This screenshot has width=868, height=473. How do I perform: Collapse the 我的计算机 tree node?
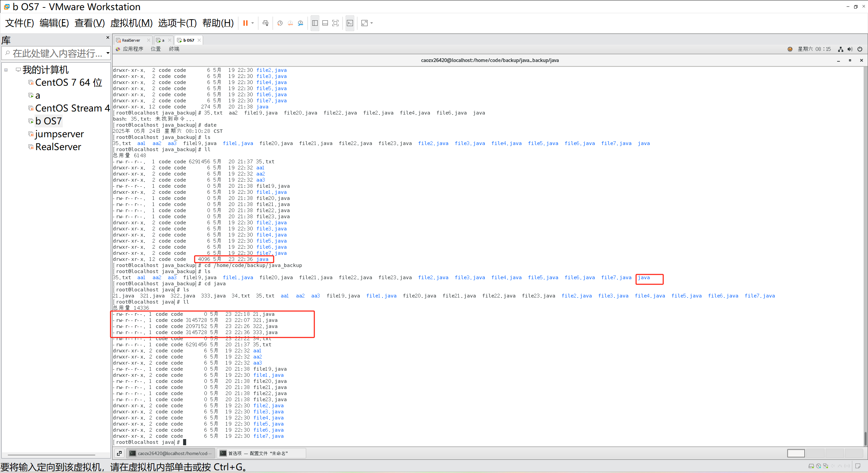pos(6,70)
